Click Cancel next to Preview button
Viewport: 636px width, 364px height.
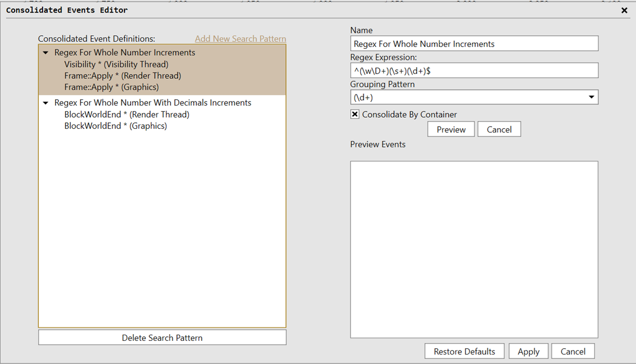pos(499,129)
